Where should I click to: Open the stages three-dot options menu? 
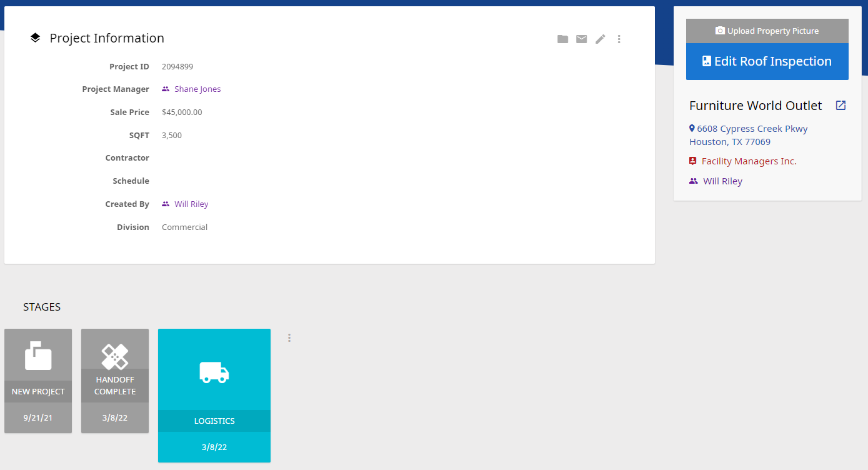289,337
